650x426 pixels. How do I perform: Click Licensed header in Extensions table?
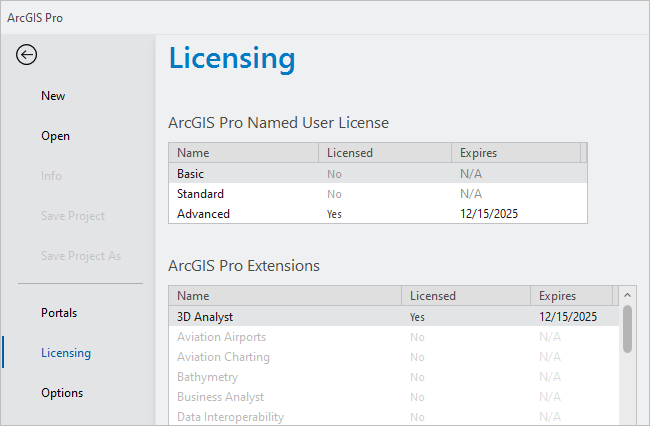point(466,296)
